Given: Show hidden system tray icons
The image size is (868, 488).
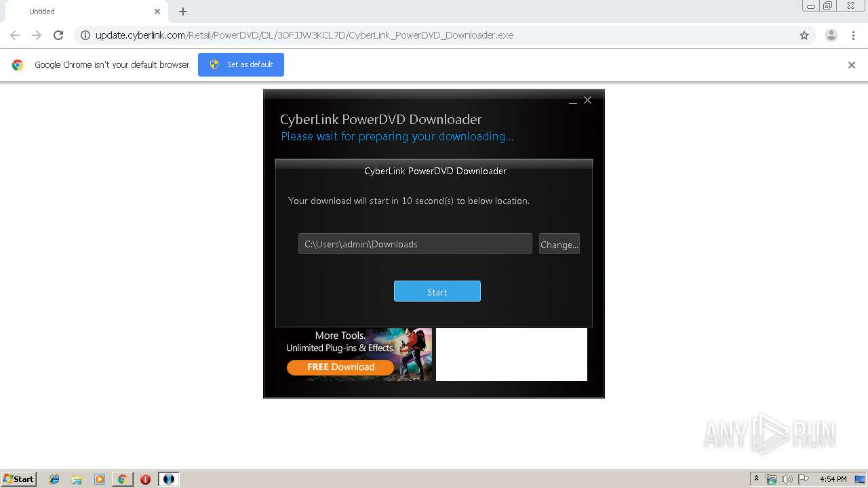Looking at the screenshot, I should click(756, 479).
